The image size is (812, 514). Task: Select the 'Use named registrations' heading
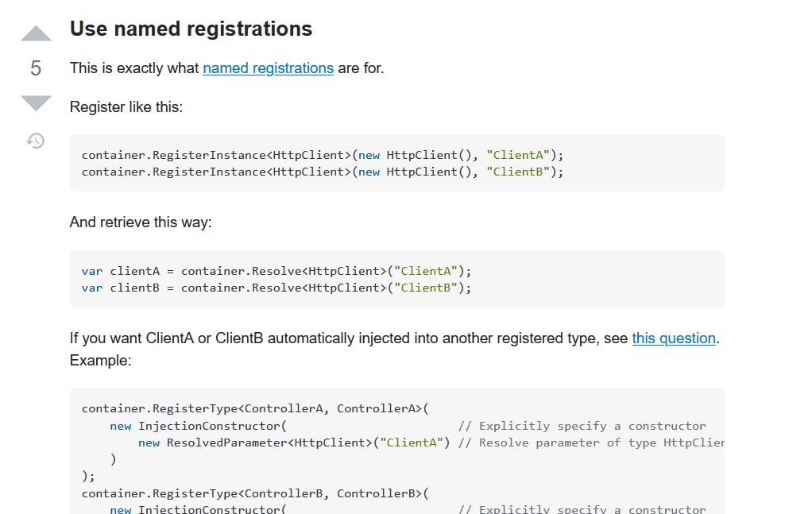pos(191,29)
